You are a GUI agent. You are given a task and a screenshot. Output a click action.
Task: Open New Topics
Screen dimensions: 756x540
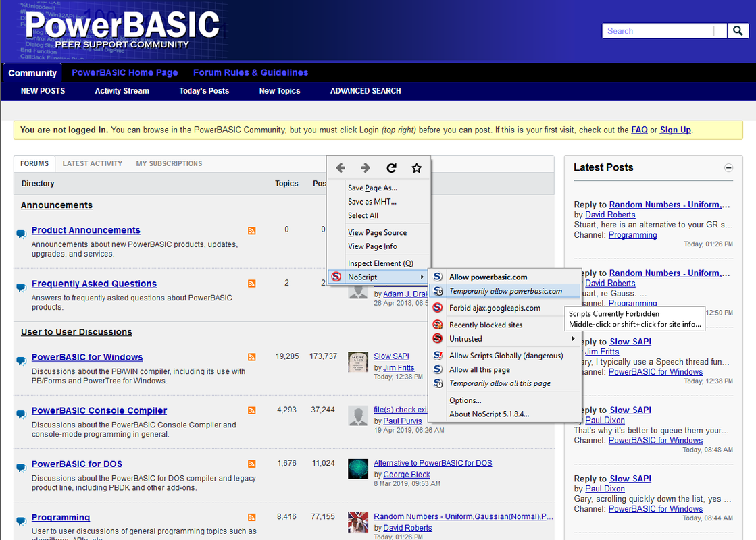click(280, 91)
